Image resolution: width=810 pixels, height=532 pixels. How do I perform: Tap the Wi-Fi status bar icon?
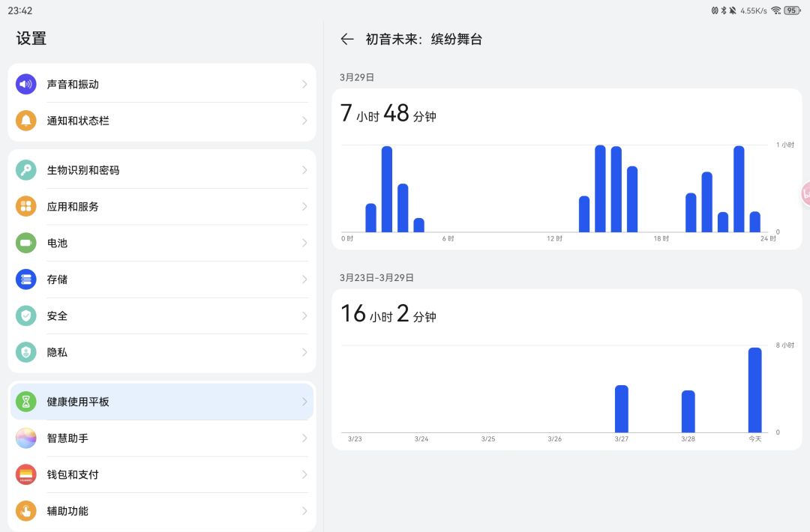coord(776,10)
